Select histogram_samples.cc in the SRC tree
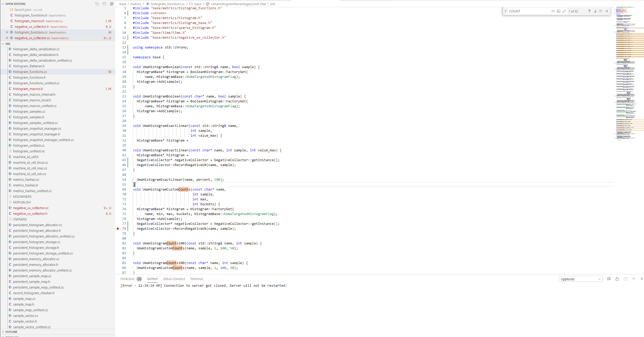The image size is (644, 337). click(29, 111)
